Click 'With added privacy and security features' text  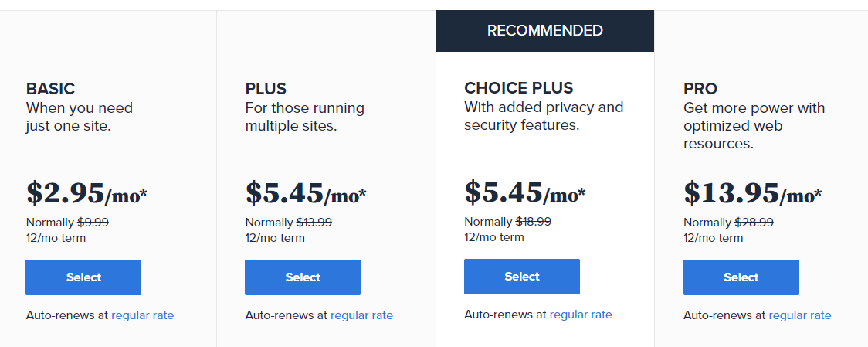click(x=544, y=116)
